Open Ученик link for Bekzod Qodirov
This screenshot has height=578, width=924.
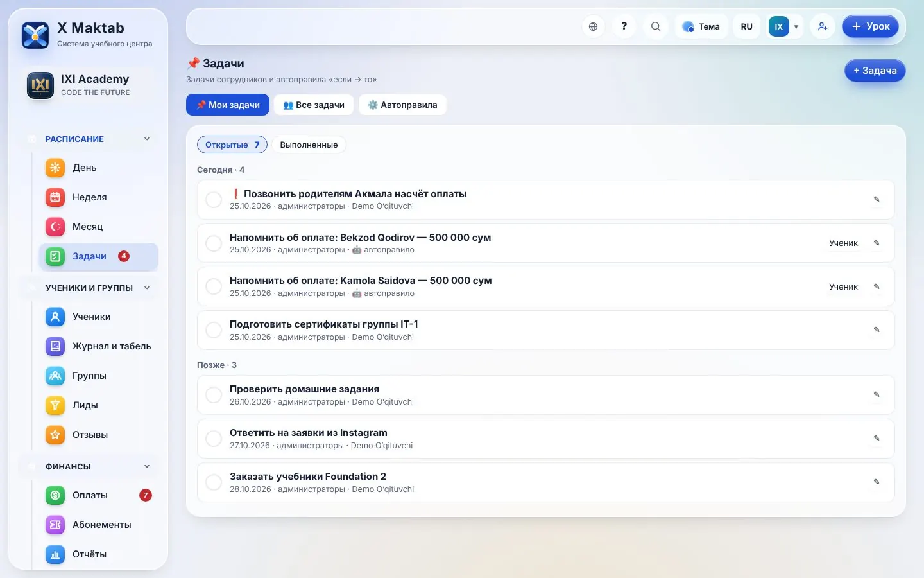[x=843, y=243]
